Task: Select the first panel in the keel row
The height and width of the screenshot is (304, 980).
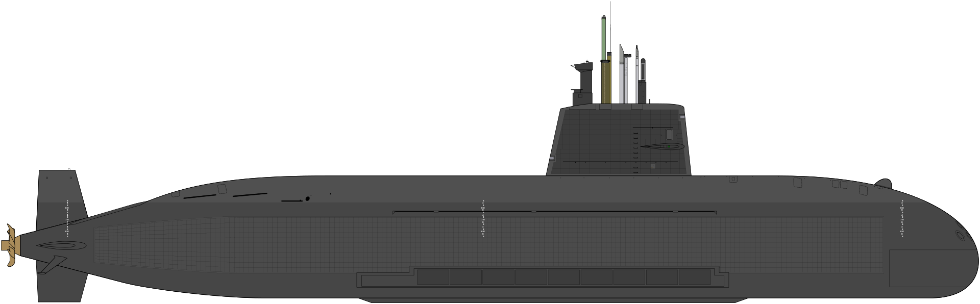Action: click(433, 277)
